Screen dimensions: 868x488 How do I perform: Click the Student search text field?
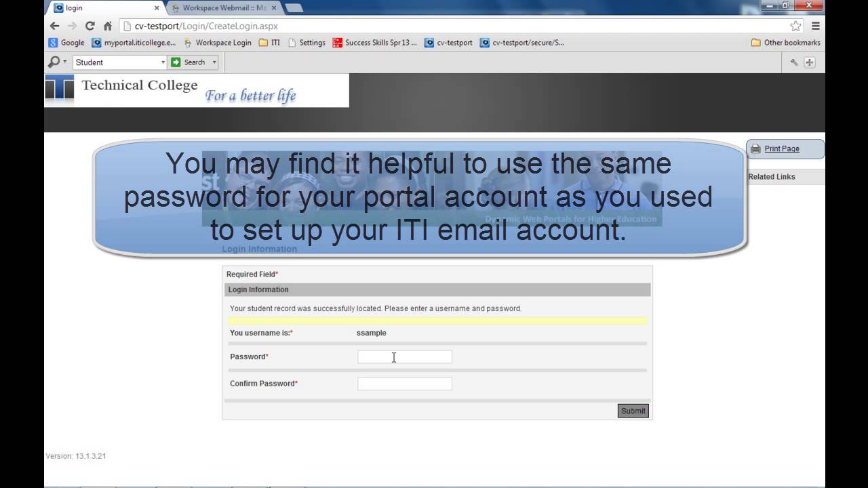(x=117, y=62)
